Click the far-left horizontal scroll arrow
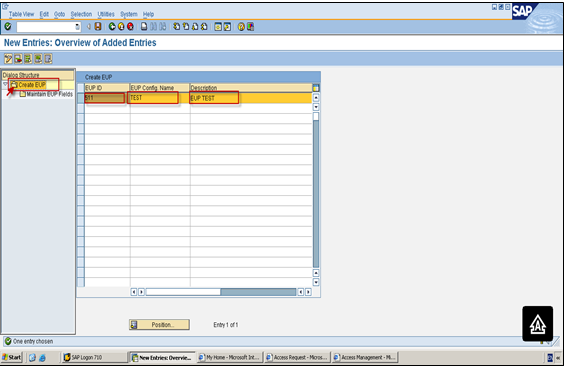Viewport: 566px width, 367px height. pyautogui.click(x=134, y=292)
